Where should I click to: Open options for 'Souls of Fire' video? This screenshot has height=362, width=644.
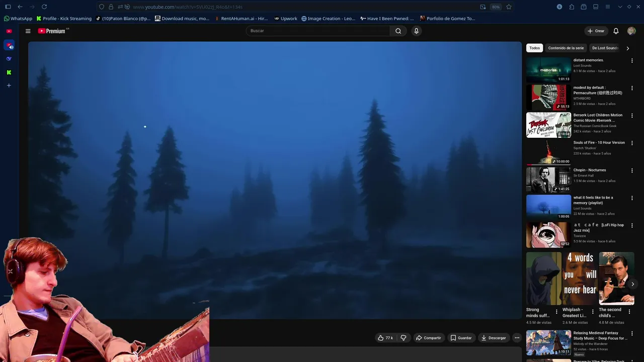(x=632, y=143)
